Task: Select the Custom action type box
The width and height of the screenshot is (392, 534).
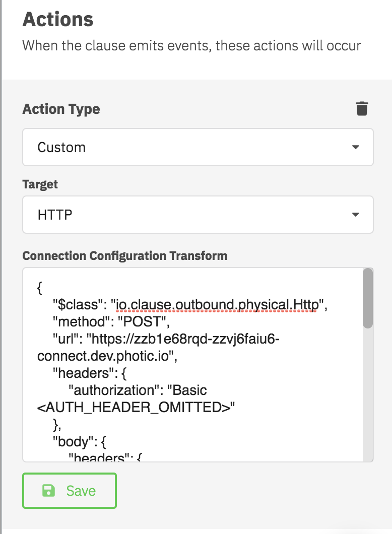Action: 198,147
